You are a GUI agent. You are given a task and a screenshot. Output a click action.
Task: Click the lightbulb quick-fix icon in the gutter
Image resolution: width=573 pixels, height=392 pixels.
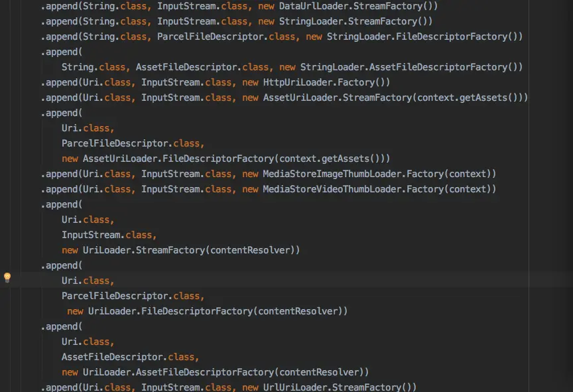(7, 277)
